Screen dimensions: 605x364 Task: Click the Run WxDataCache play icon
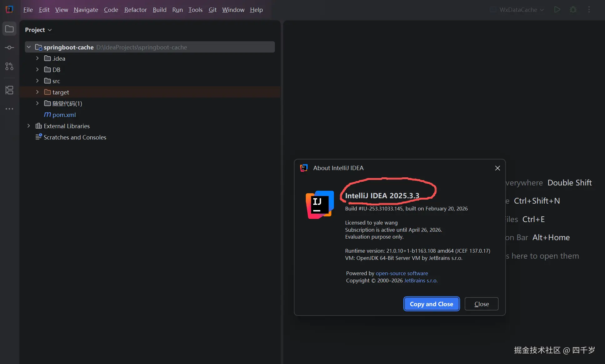557,10
